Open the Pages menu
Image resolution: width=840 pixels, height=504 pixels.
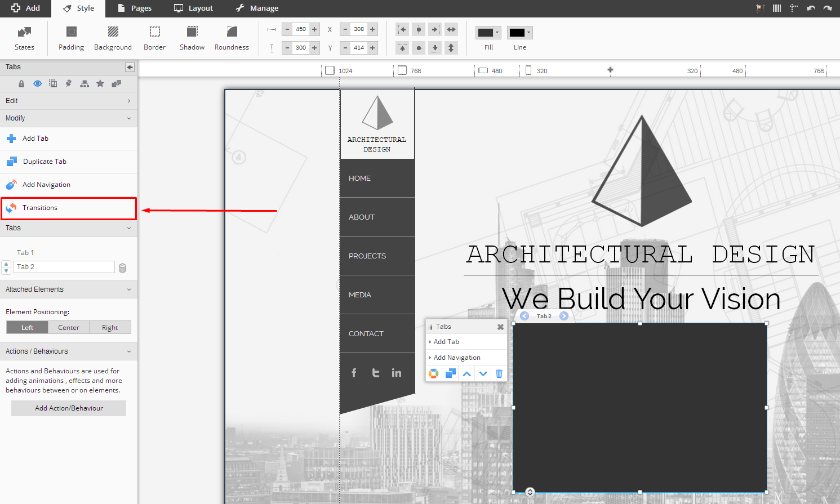coord(135,8)
